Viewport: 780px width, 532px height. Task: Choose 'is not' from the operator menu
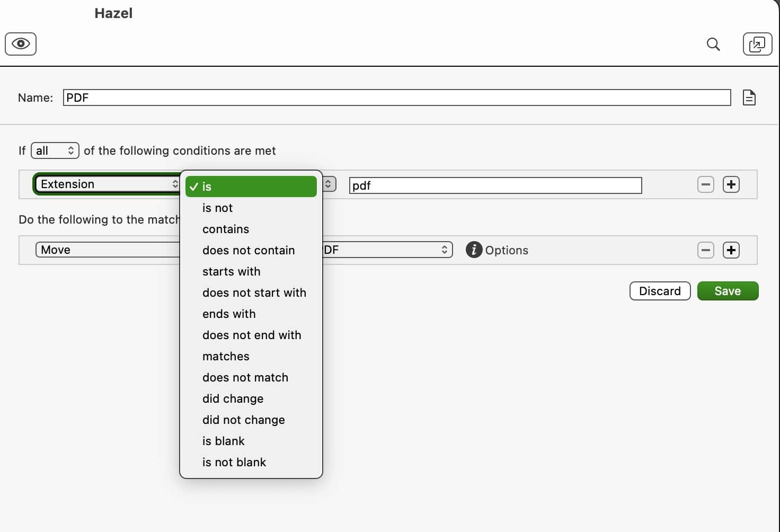(x=217, y=208)
